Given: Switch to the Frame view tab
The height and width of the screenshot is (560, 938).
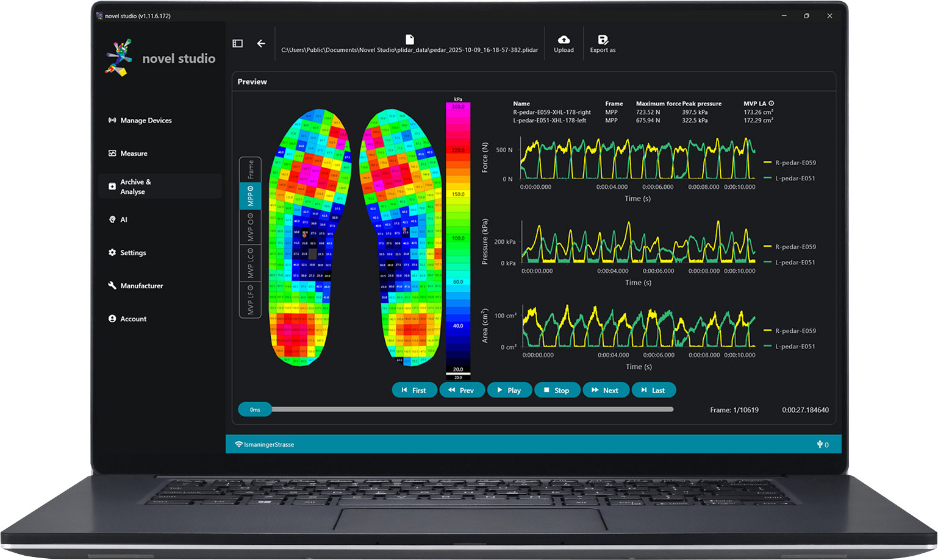Looking at the screenshot, I should pos(251,169).
